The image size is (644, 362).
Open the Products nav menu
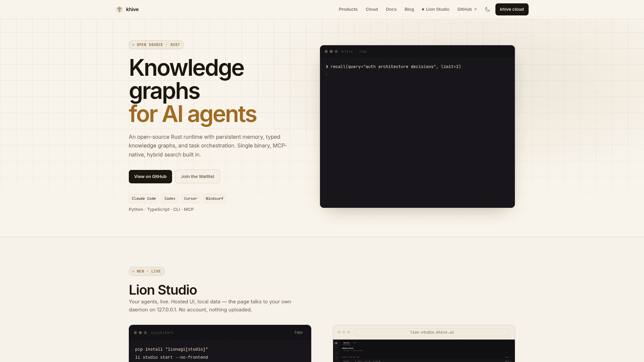click(348, 9)
